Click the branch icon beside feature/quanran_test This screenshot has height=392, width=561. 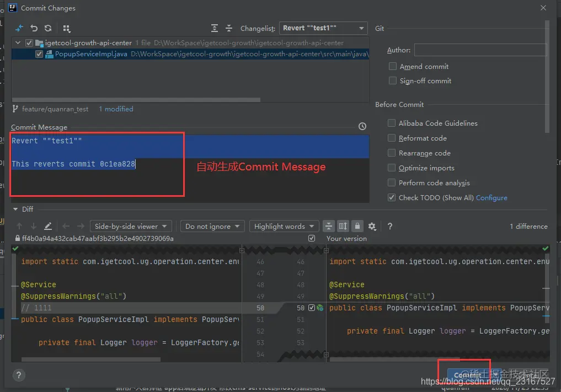(x=15, y=109)
